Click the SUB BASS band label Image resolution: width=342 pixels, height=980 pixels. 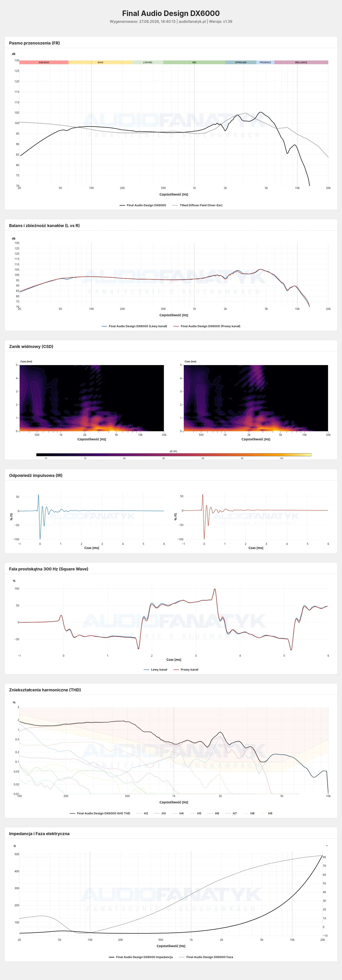[x=44, y=62]
